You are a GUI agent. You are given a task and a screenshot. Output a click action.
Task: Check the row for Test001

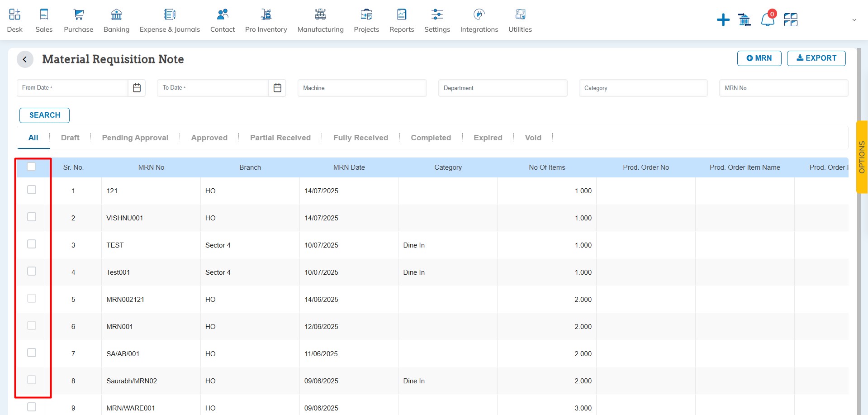point(32,271)
